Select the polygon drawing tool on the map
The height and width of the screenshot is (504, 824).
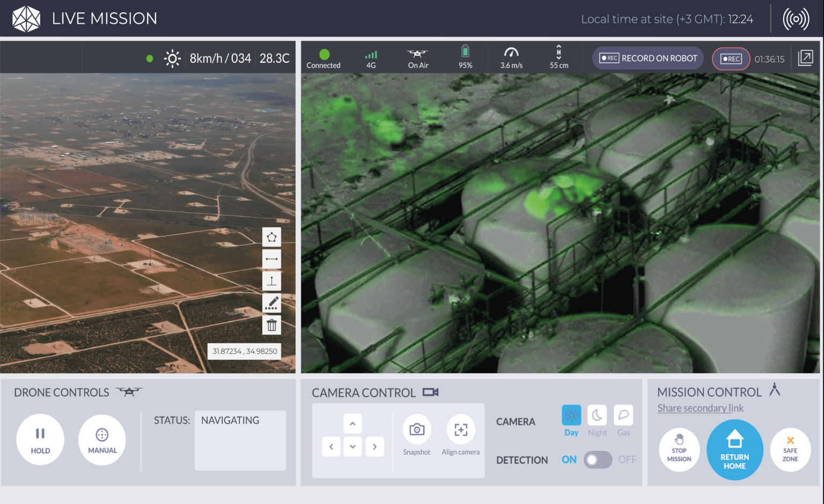271,236
